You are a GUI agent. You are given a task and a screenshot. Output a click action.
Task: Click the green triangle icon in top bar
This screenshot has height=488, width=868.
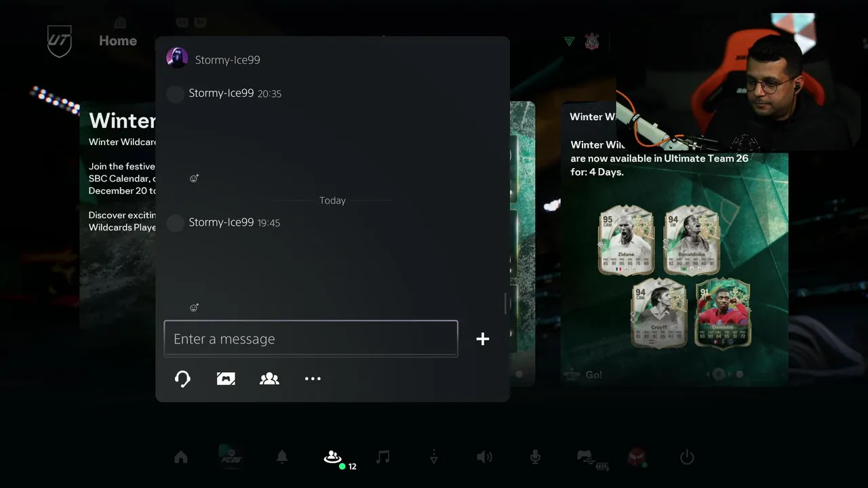pyautogui.click(x=569, y=42)
